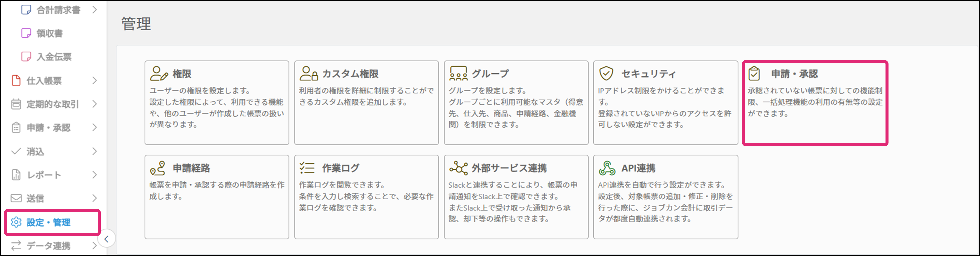This screenshot has height=256, width=980.
Task: Expand the レポート chevron
Action: tap(95, 175)
